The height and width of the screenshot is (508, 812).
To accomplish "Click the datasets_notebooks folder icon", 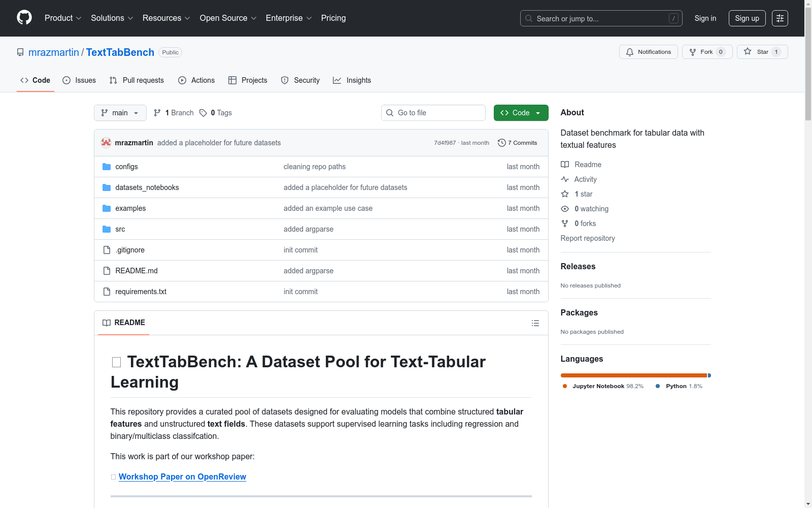I will coord(107,187).
